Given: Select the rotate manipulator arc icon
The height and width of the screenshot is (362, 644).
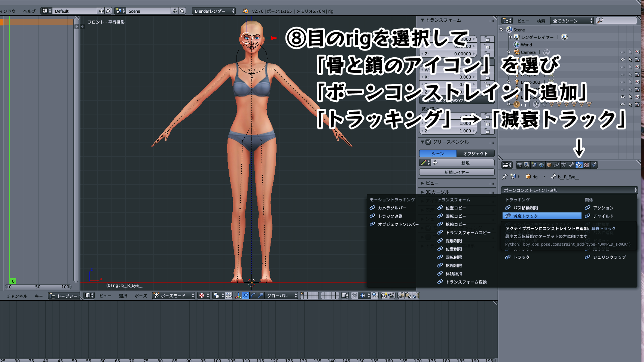Looking at the screenshot, I should point(253,295).
